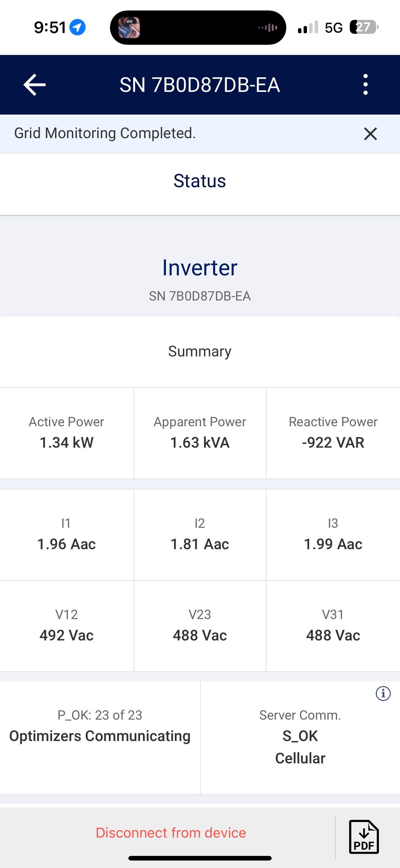The width and height of the screenshot is (400, 868).
Task: Export the status report as PDF
Action: (x=364, y=837)
